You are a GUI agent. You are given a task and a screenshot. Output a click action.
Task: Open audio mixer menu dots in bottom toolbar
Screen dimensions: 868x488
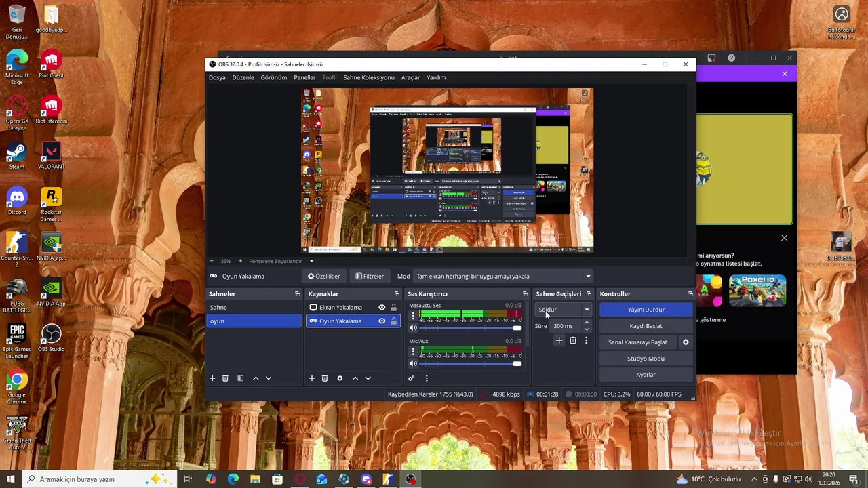(x=427, y=378)
